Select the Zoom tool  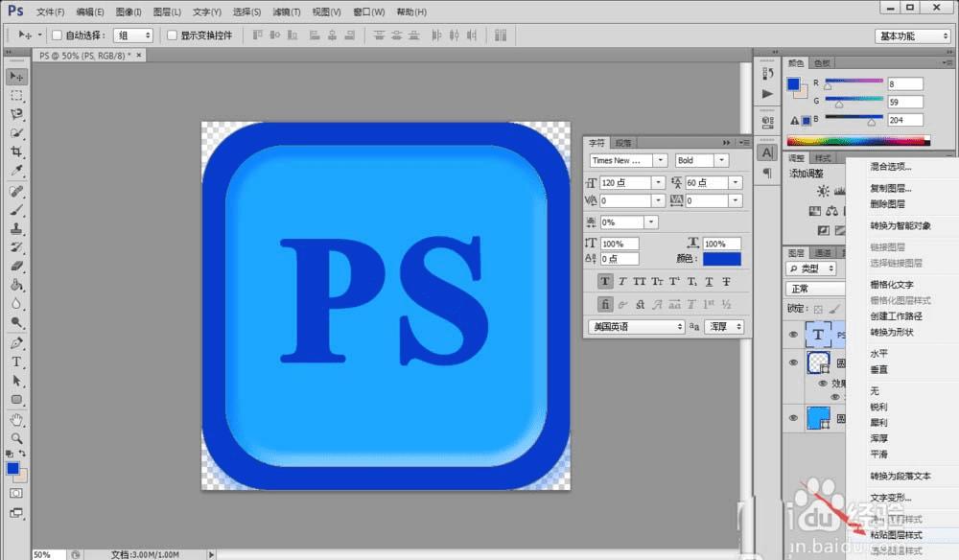[x=16, y=438]
